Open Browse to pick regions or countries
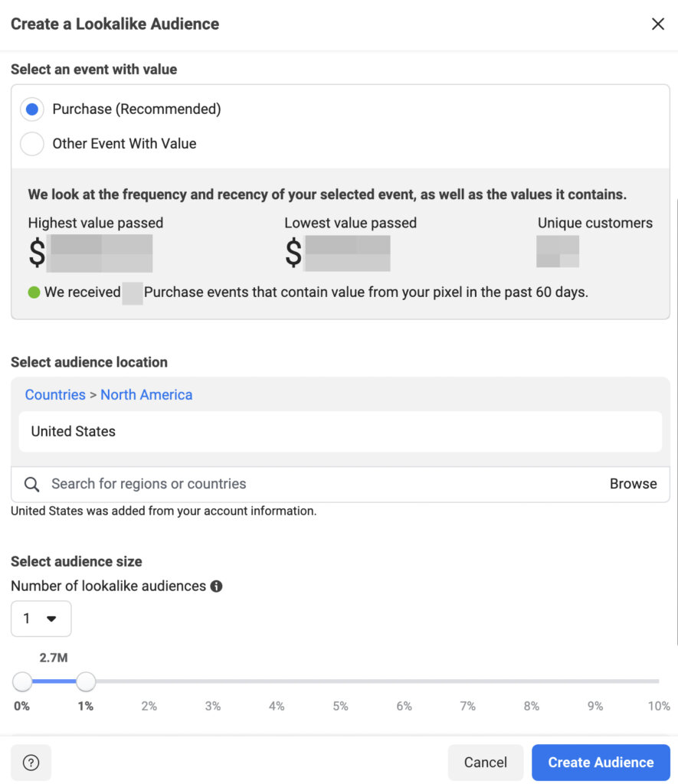 [x=634, y=484]
